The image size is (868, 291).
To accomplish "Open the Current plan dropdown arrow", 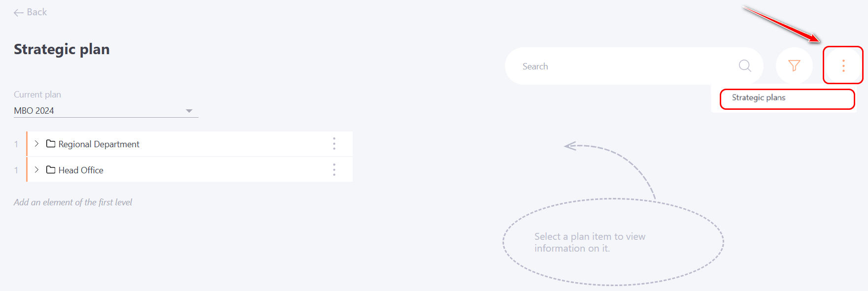I will coord(189,111).
